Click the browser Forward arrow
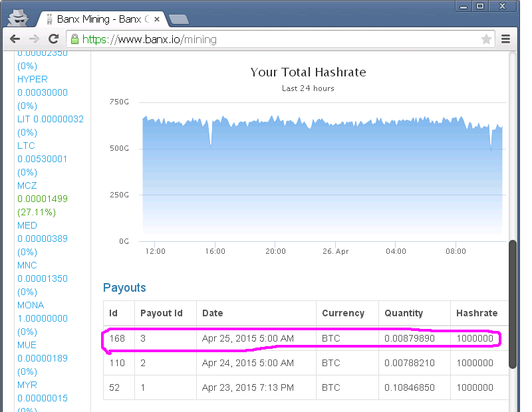 point(35,39)
